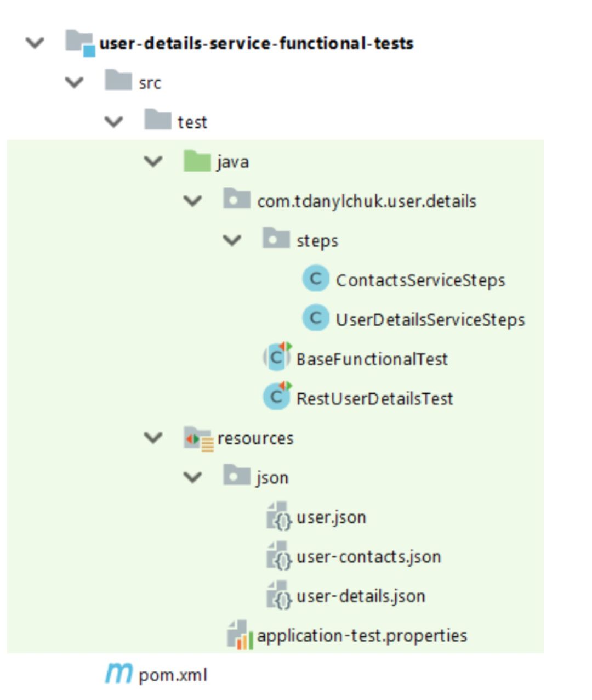Click the user-contacts.json file icon

(278, 556)
